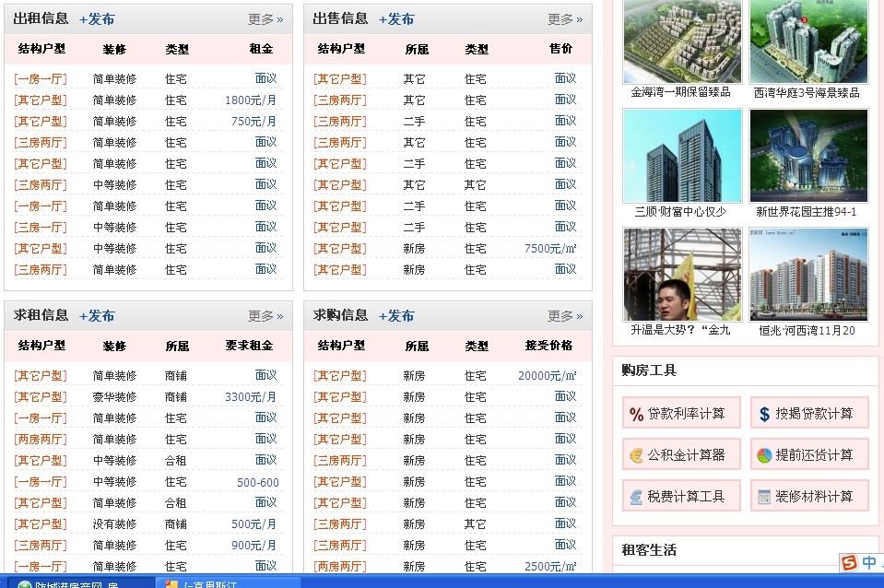Open the 三顺·财富中心 building thumbnail
The width and height of the screenshot is (884, 588).
(681, 156)
